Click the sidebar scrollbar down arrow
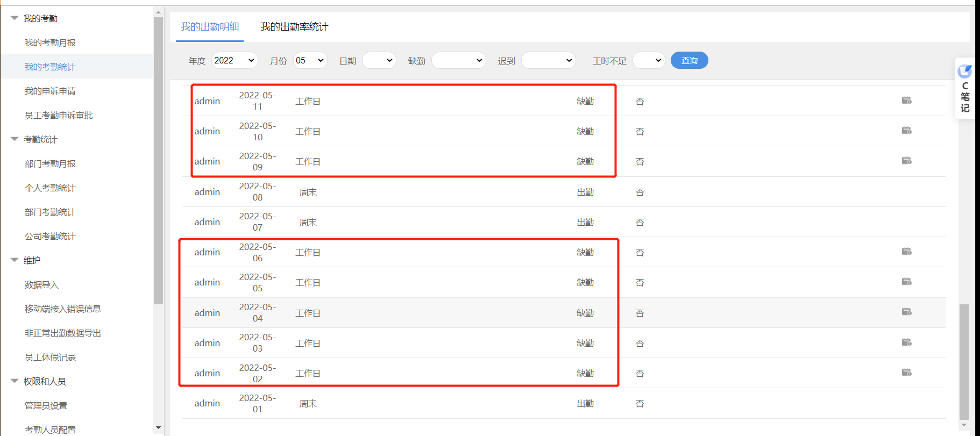 coord(158,428)
